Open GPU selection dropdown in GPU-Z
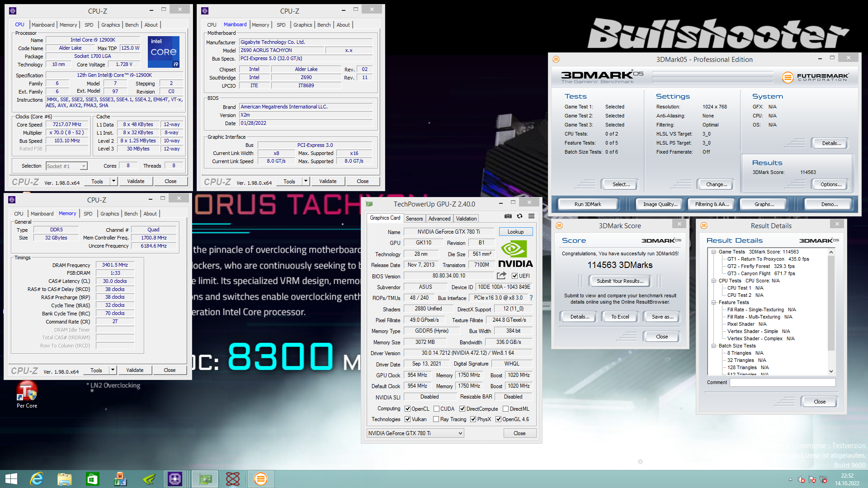 click(x=415, y=433)
